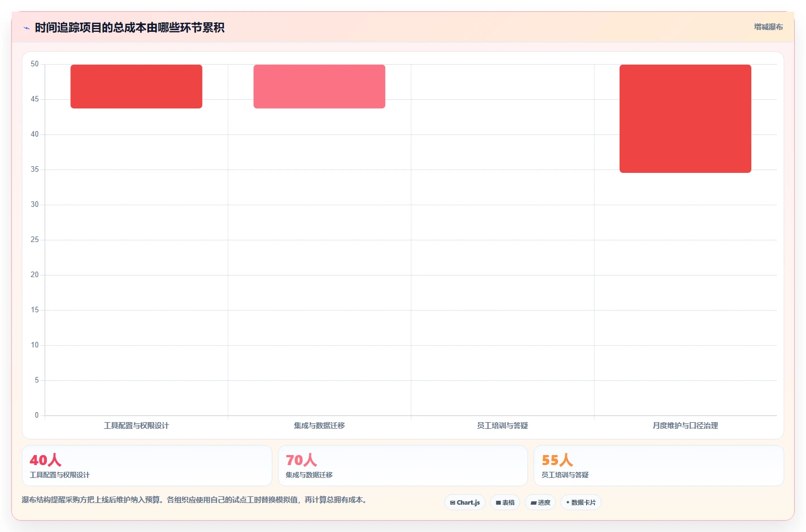Click axis label 月度维护与口径治理

click(x=685, y=425)
